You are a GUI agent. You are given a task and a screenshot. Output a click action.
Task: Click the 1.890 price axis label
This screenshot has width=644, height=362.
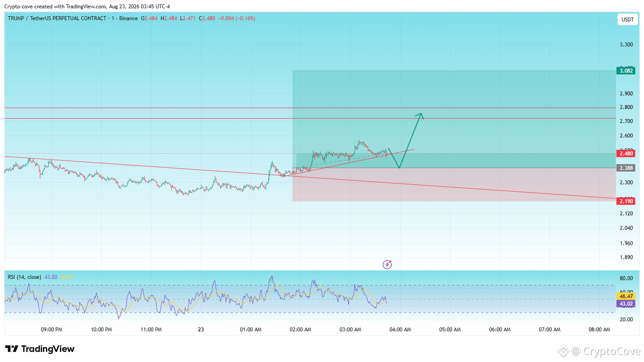626,257
